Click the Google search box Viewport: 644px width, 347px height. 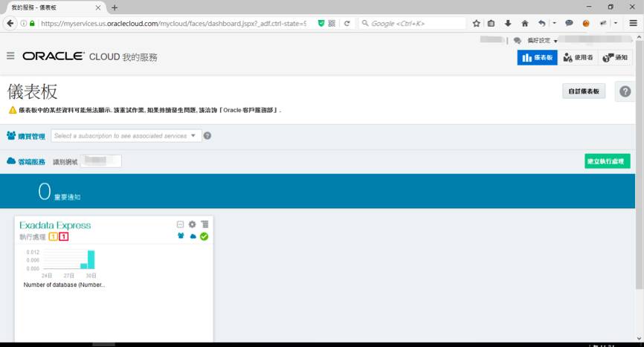(x=413, y=23)
